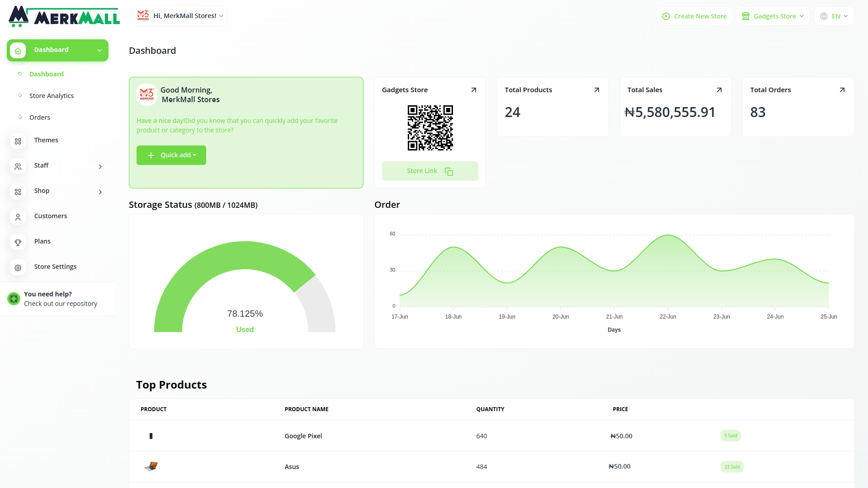The width and height of the screenshot is (868, 488).
Task: Select the Dashboard home icon in sidebar
Action: [x=18, y=50]
